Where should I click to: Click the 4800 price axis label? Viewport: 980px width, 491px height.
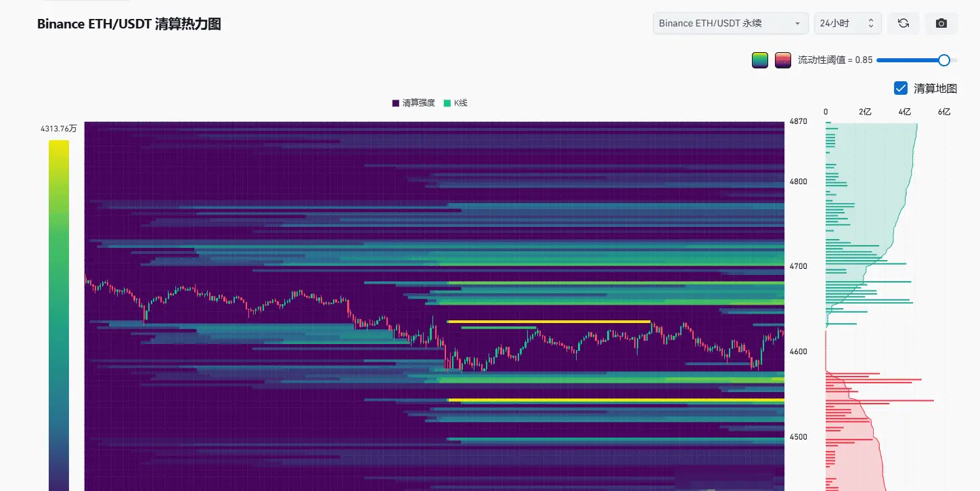pyautogui.click(x=797, y=182)
